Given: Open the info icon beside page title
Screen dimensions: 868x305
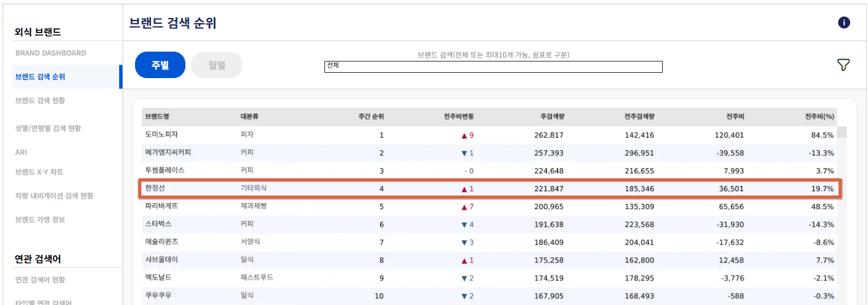Looking at the screenshot, I should pos(844,22).
